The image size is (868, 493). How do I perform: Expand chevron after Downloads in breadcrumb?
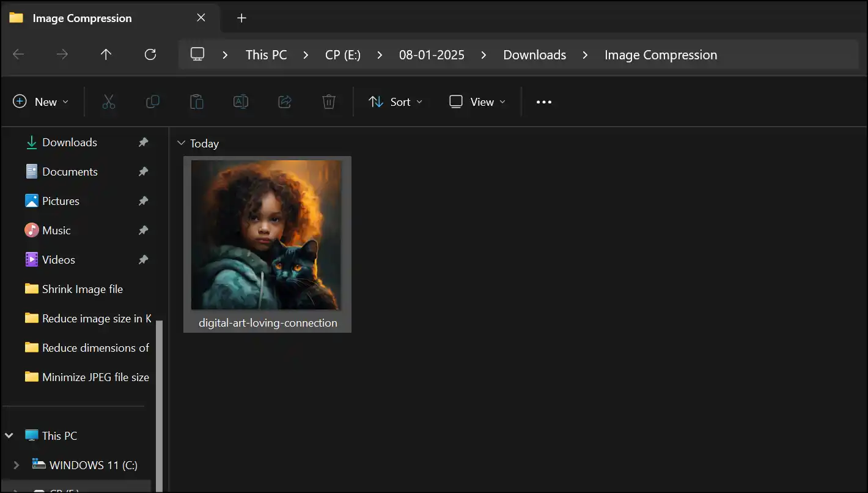(x=585, y=54)
